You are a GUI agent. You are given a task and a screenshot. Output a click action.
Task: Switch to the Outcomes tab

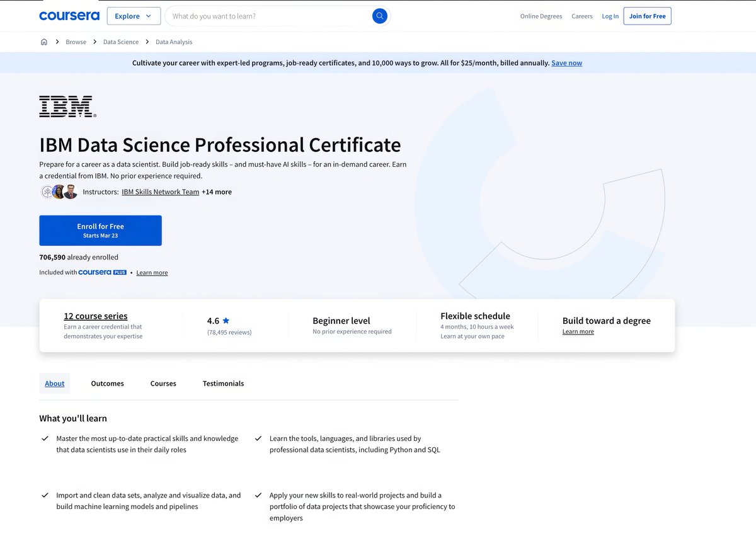[108, 384]
